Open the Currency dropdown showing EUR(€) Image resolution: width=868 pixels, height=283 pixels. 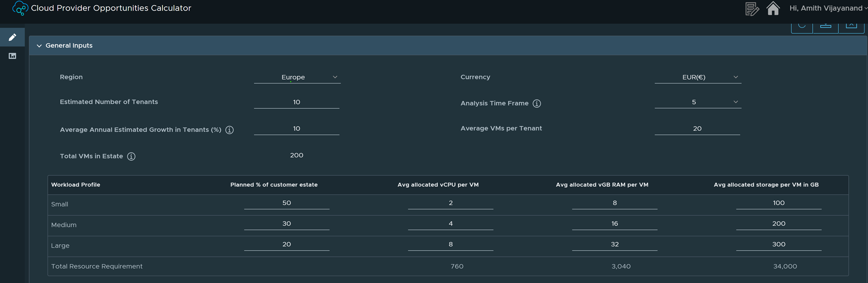pos(698,77)
